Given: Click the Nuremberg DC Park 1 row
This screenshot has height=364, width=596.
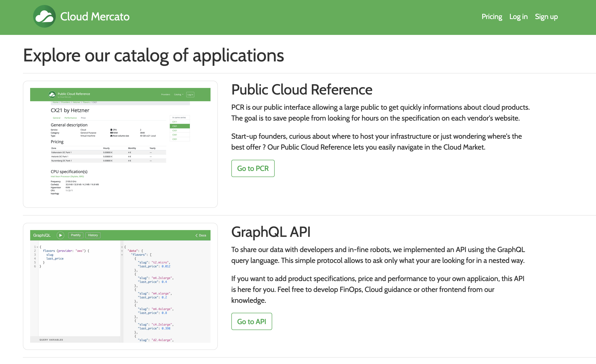Looking at the screenshot, I should click(x=108, y=161).
